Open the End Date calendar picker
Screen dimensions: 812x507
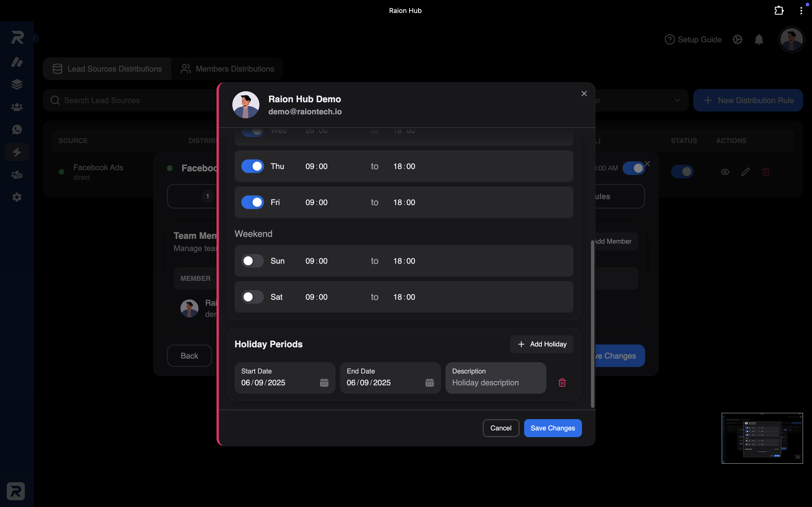click(429, 383)
